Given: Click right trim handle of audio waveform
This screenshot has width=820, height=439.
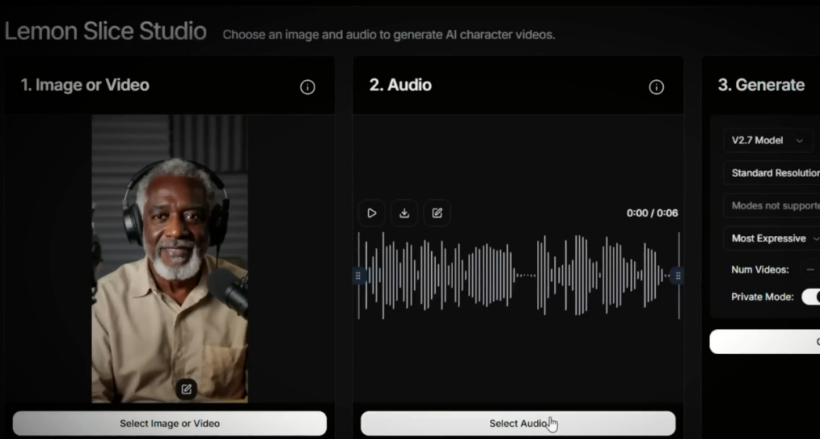Looking at the screenshot, I should [x=678, y=275].
